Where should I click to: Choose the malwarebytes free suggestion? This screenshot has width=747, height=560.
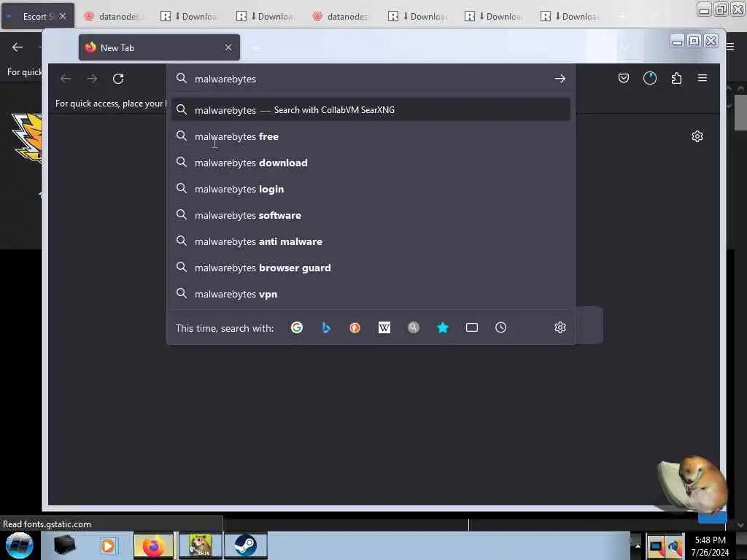[371, 136]
